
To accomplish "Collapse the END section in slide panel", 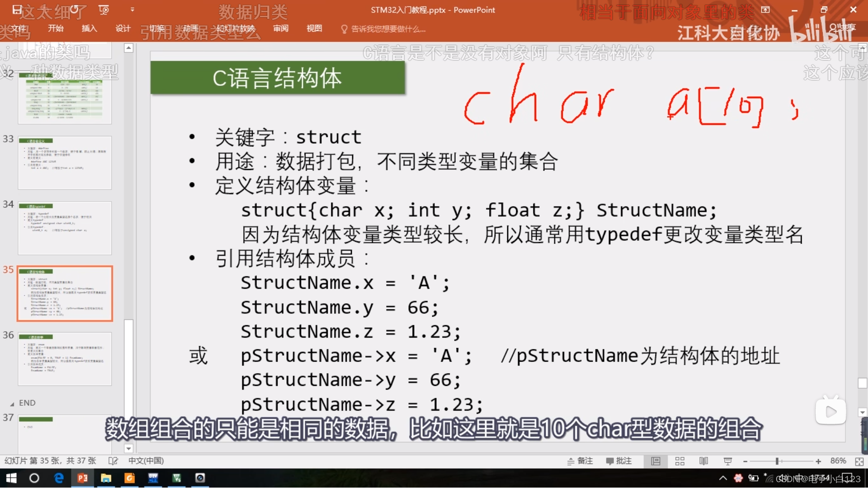I will 12,404.
